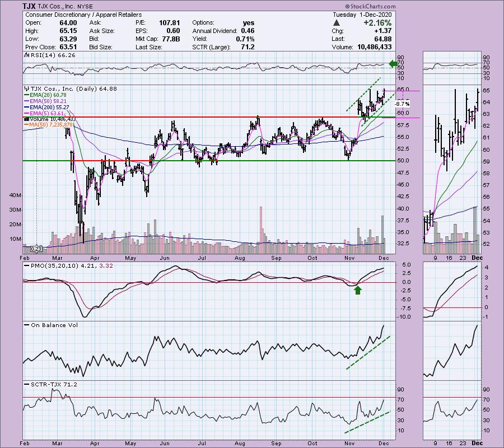Click the Last value 64.88 in header

coord(383,39)
